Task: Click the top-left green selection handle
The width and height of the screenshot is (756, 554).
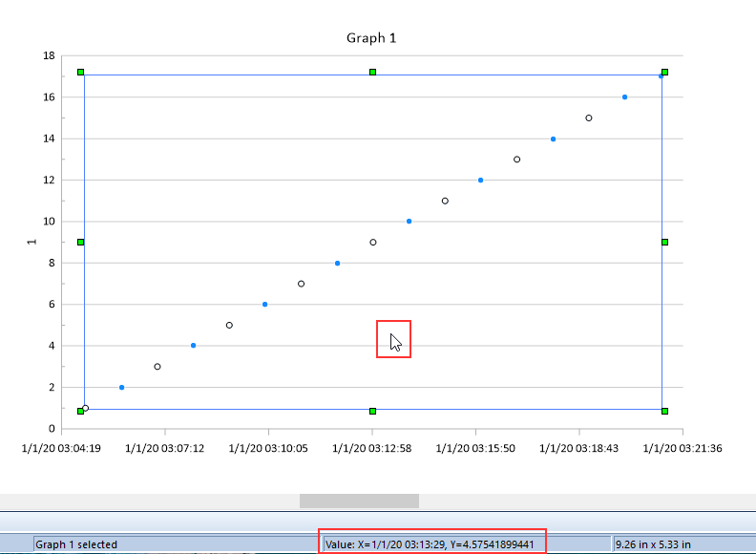Action: coord(81,73)
